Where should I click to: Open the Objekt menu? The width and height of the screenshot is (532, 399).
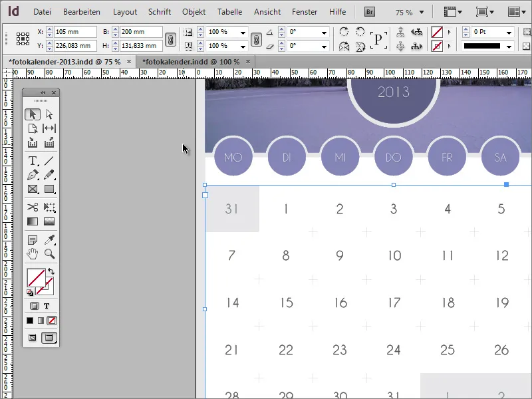pyautogui.click(x=194, y=12)
